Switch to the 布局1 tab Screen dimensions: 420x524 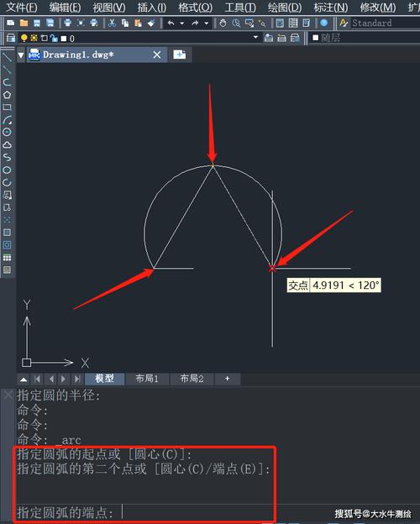147,379
